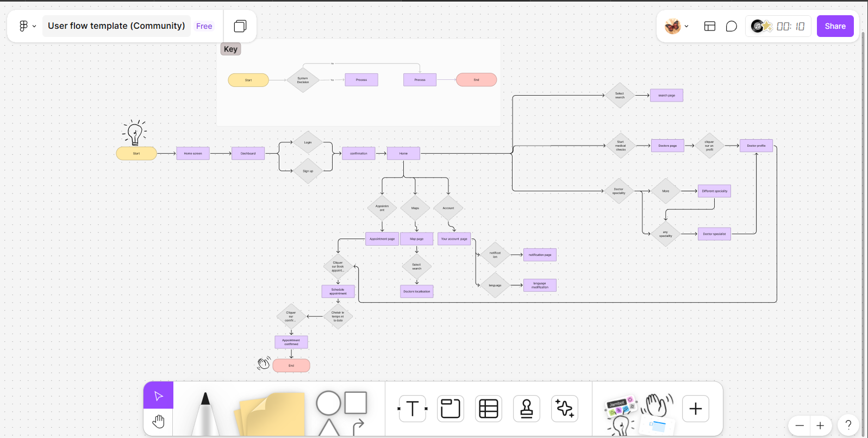This screenshot has width=868, height=438.
Task: Select the circle shape tool
Action: (x=328, y=403)
